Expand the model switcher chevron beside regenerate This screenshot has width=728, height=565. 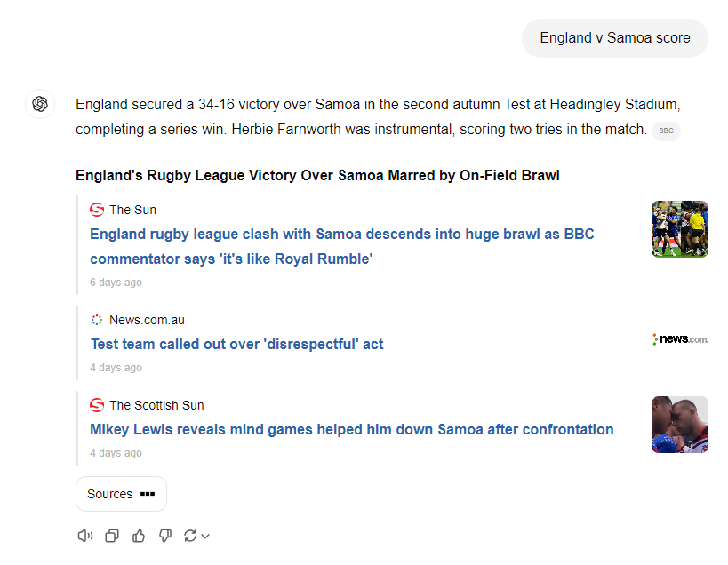click(x=205, y=536)
